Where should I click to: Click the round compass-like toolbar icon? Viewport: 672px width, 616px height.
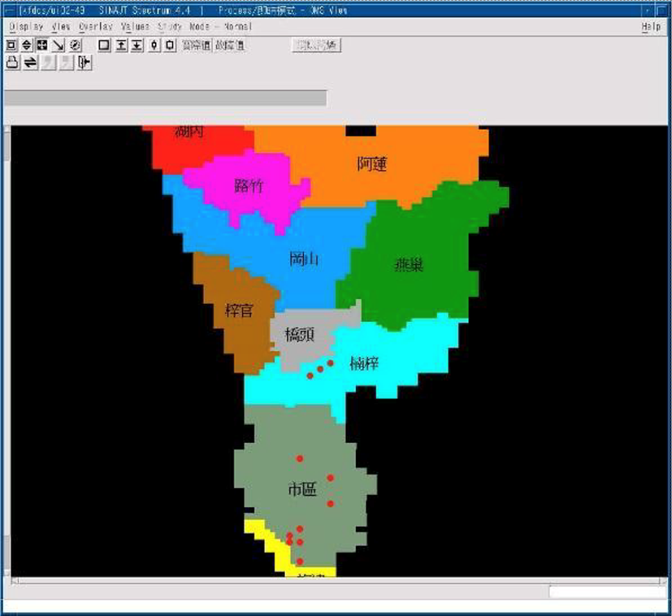pyautogui.click(x=75, y=46)
